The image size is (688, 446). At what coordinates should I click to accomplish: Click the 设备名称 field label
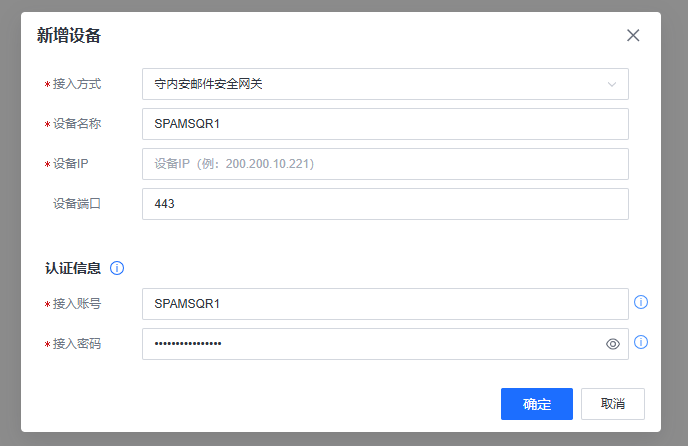click(77, 124)
